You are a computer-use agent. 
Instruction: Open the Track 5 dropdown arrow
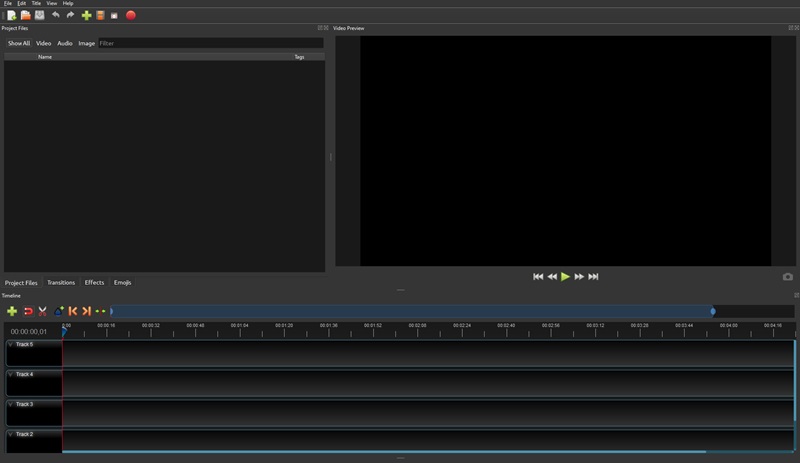pyautogui.click(x=10, y=345)
